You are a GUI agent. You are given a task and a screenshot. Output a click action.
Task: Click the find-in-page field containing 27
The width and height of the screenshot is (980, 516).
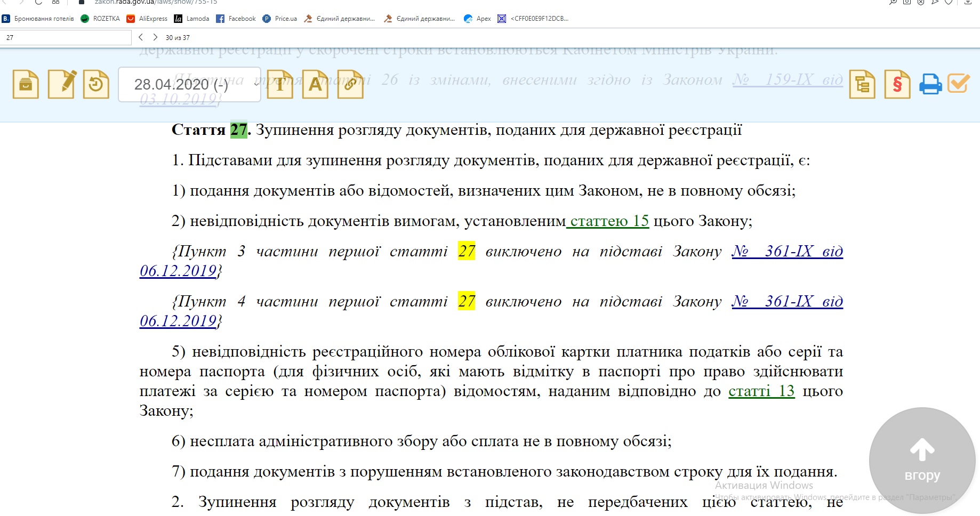(x=66, y=37)
